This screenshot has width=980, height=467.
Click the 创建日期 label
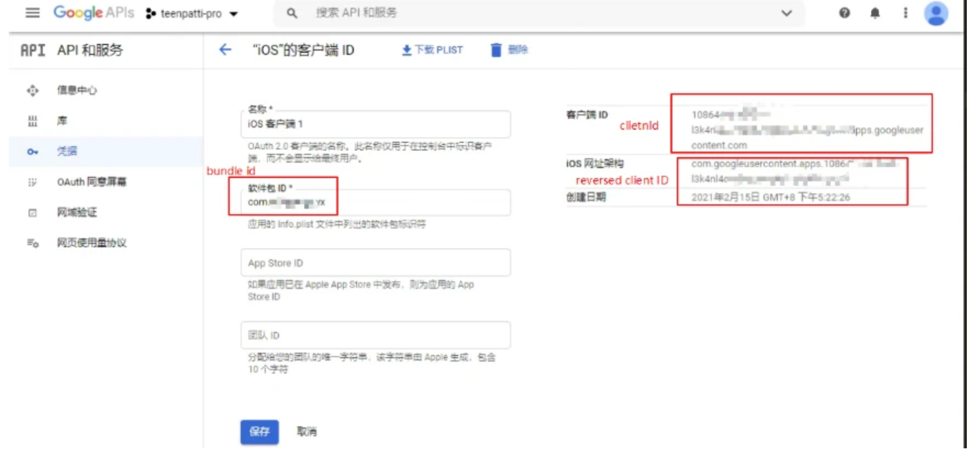(586, 197)
